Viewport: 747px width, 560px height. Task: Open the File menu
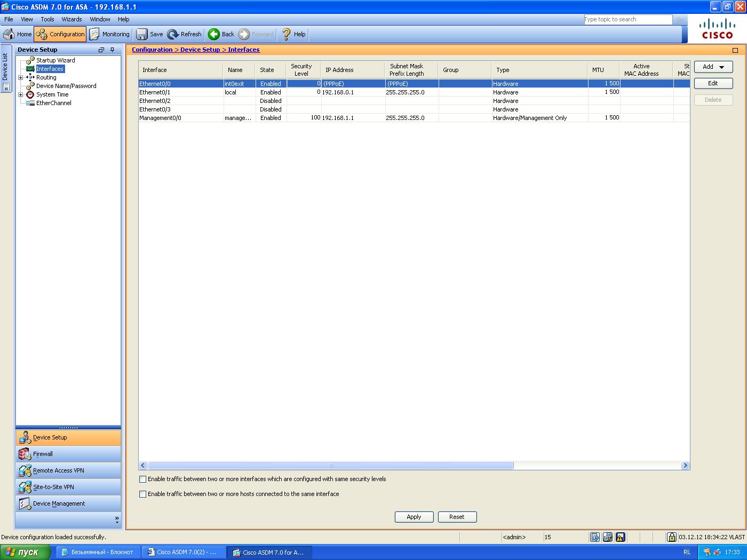[9, 19]
